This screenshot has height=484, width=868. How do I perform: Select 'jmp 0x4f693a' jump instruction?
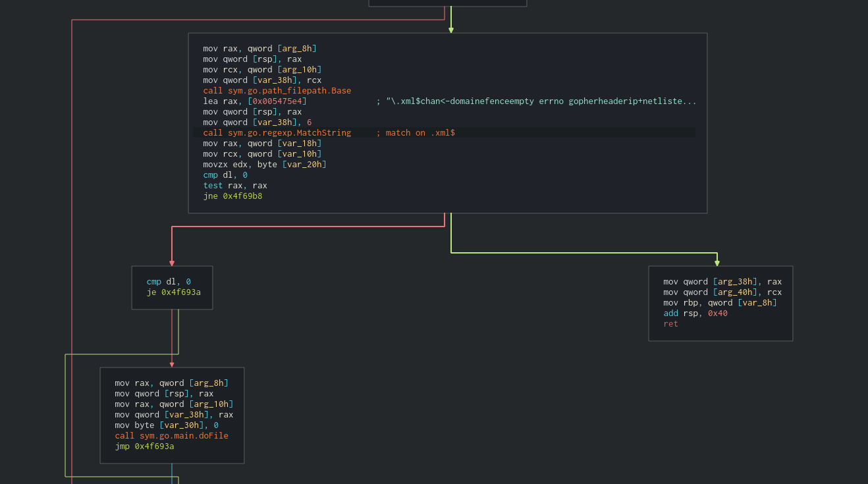coord(144,446)
